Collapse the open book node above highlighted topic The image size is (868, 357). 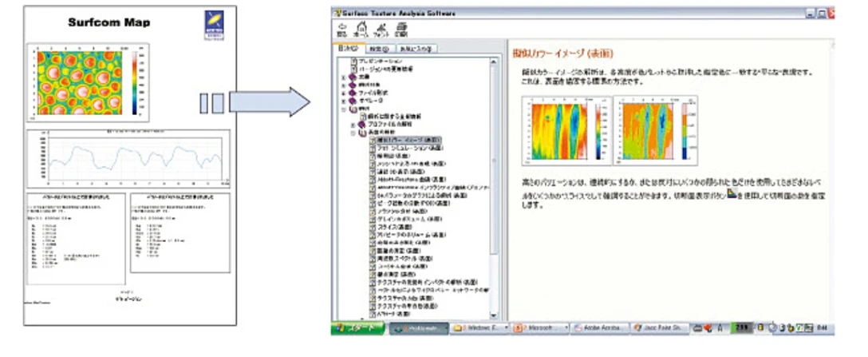(x=353, y=132)
